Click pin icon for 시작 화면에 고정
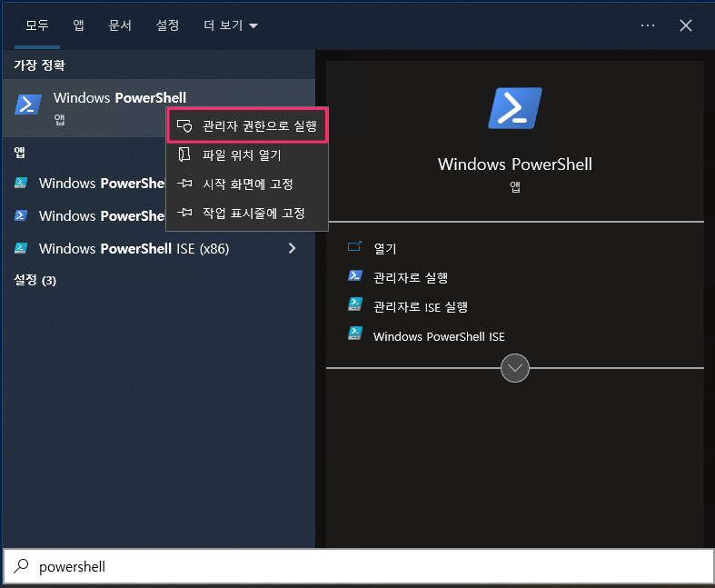 [184, 184]
